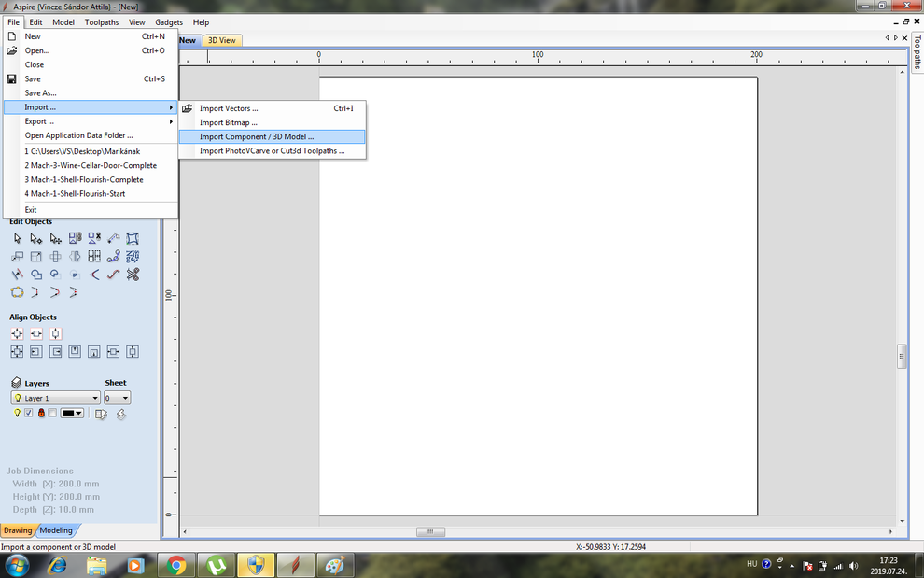
Task: Choose Import Bitmap menu item
Action: click(x=273, y=122)
